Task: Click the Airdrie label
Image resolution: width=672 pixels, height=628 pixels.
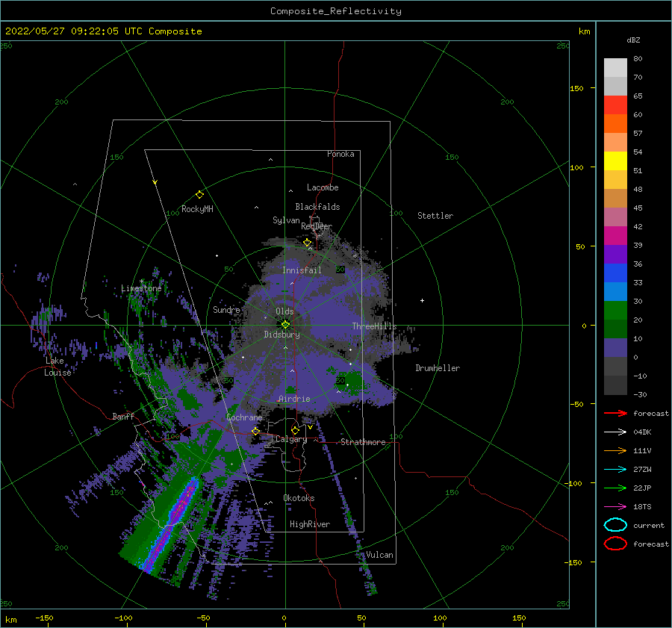Action: 294,399
